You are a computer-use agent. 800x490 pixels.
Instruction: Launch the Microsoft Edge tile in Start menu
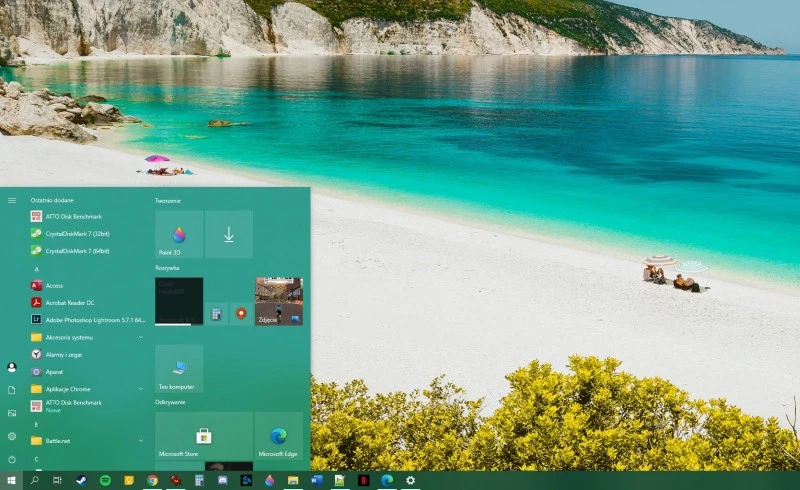[279, 436]
